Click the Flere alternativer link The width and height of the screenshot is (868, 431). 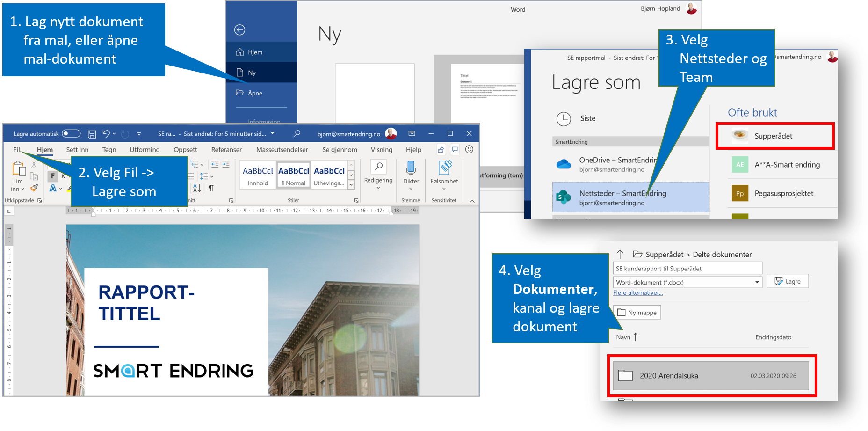click(638, 292)
